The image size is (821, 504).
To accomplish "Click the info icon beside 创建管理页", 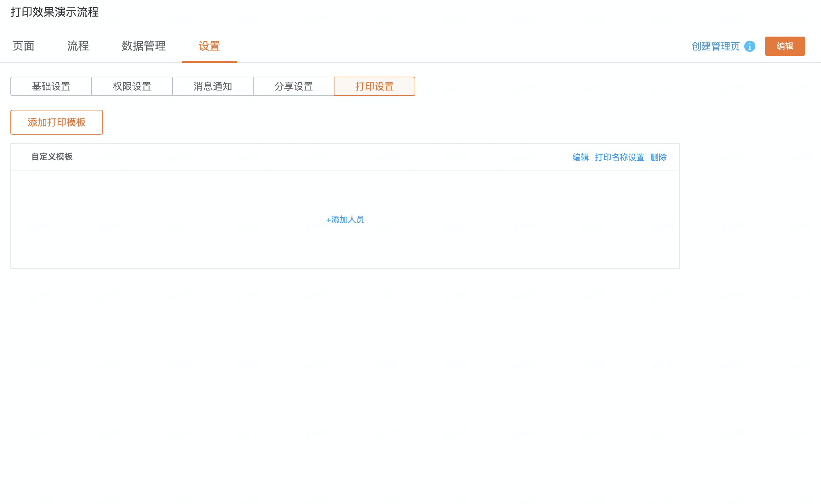I will click(x=749, y=46).
